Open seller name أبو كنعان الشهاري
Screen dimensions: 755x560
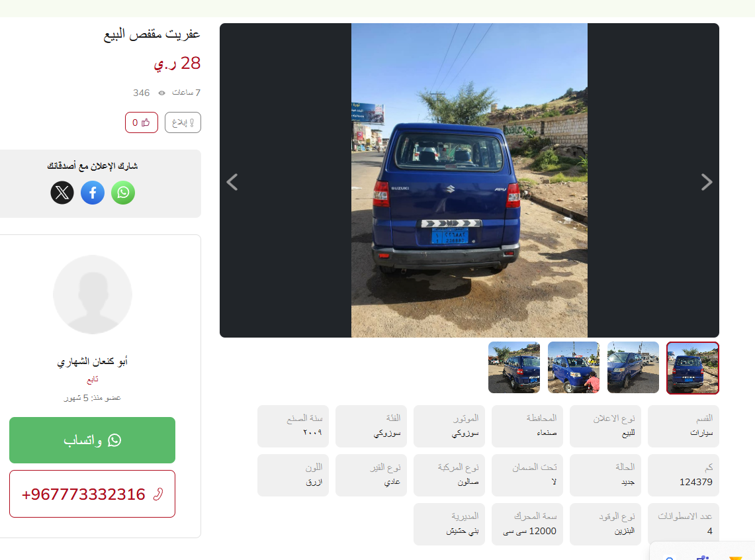coord(93,361)
